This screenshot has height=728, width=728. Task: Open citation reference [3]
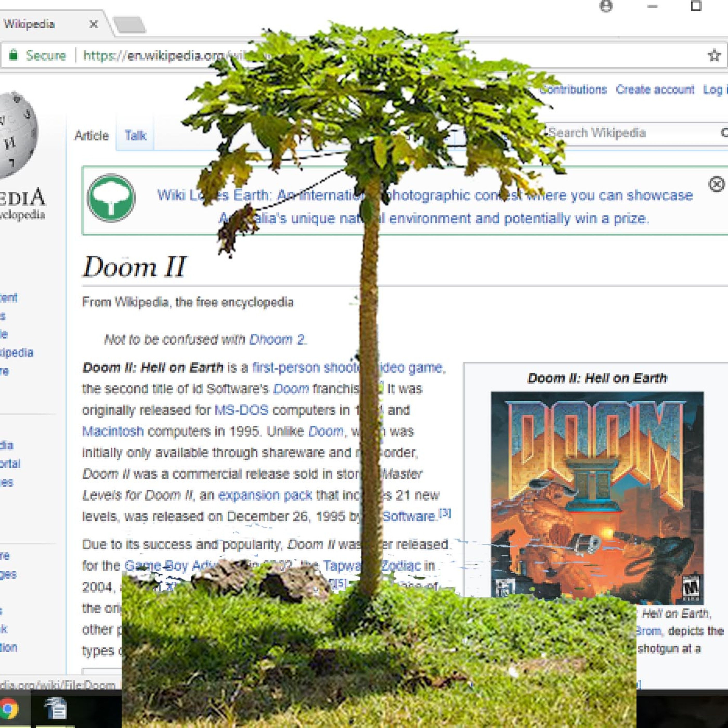point(445,513)
